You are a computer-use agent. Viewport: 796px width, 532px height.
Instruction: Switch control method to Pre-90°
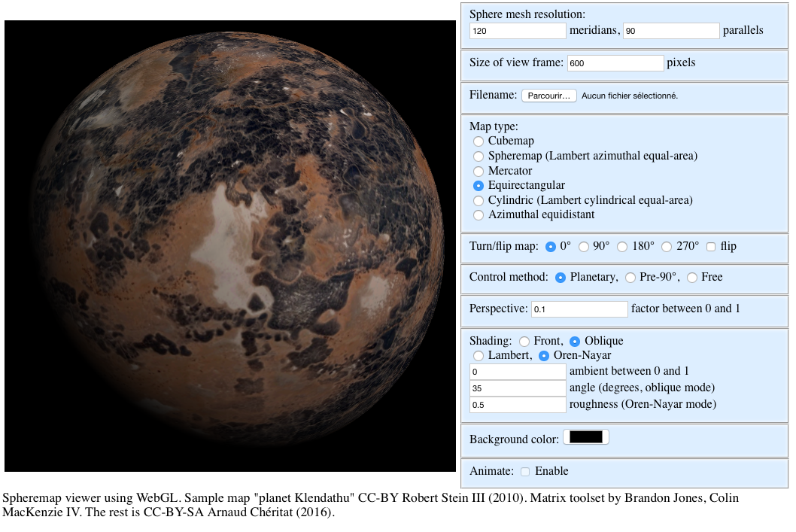[x=630, y=278]
